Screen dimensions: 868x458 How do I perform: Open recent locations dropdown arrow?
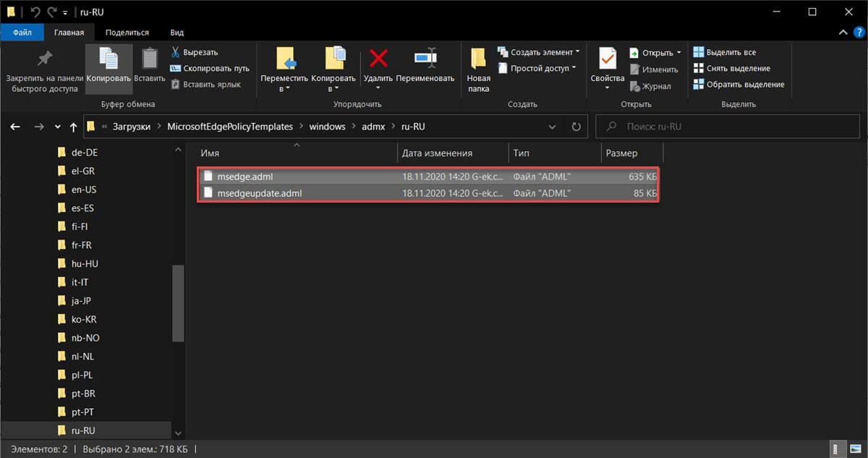coord(58,127)
